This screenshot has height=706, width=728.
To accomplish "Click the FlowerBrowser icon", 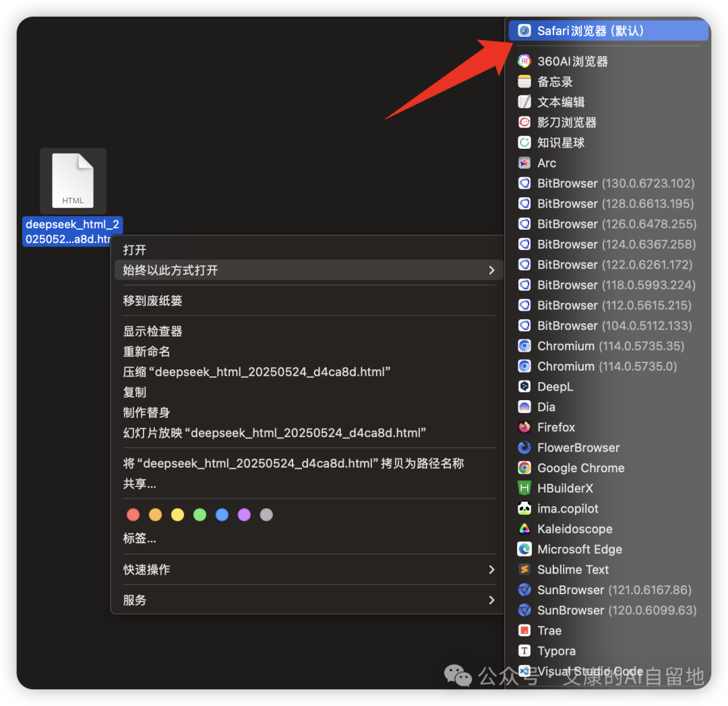I will (524, 447).
